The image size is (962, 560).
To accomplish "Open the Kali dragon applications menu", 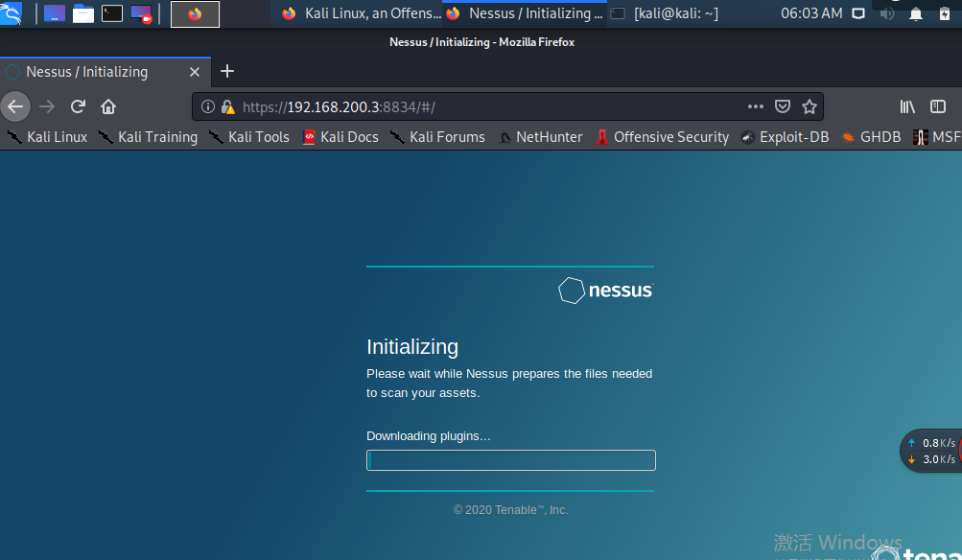I will 11,12.
